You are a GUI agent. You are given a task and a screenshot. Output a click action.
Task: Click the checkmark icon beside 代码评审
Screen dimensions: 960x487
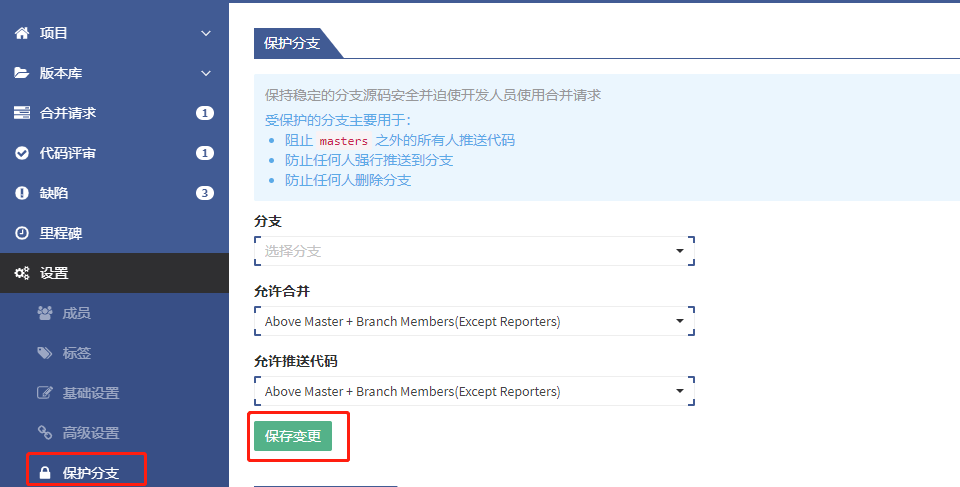coord(22,153)
